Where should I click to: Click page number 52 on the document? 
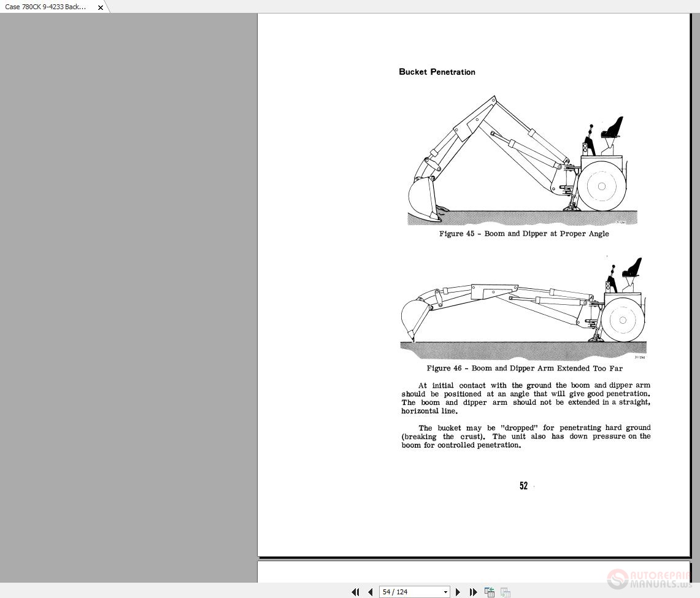coord(523,485)
